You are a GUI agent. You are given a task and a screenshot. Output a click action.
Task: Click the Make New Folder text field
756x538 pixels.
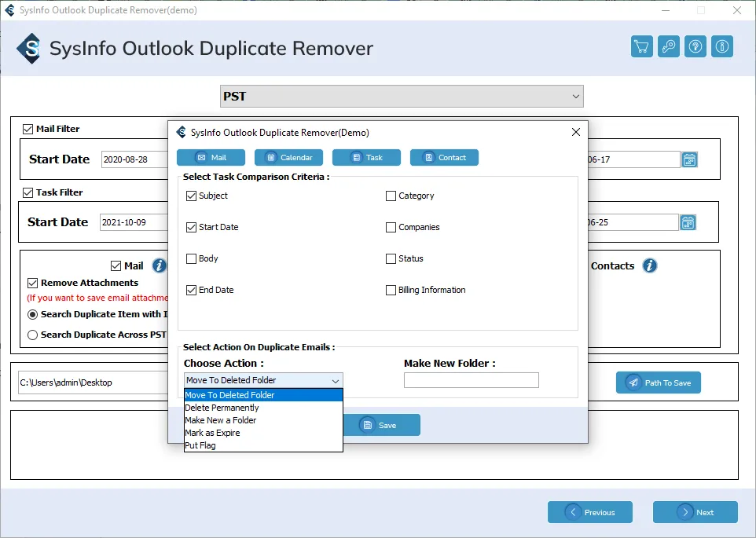pos(471,380)
